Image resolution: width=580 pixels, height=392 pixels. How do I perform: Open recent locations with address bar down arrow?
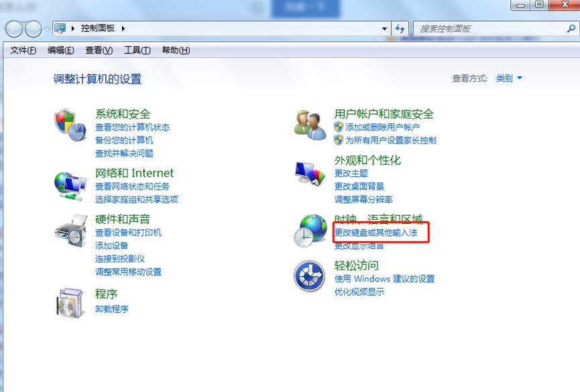[383, 29]
